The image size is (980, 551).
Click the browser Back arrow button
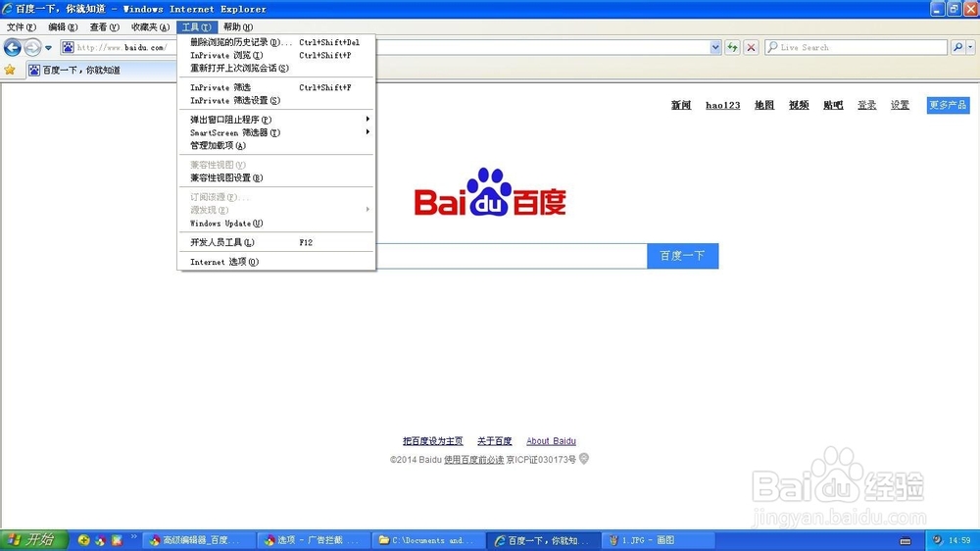(x=13, y=47)
